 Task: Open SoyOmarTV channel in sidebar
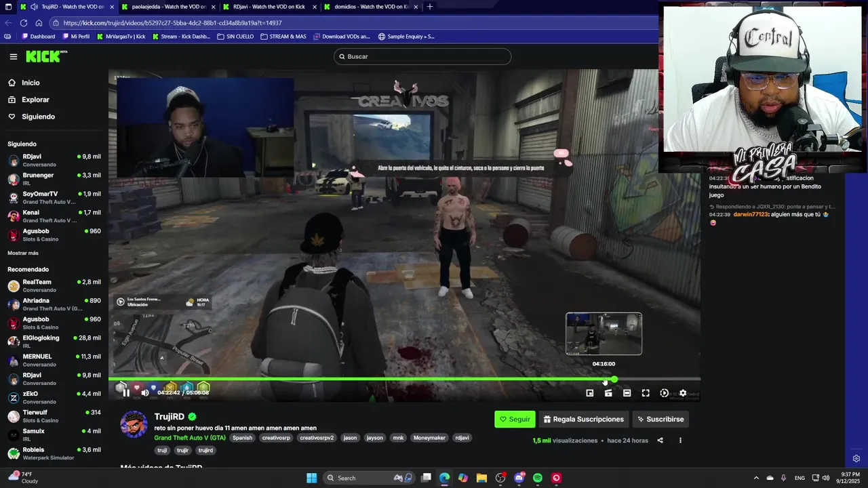click(x=54, y=197)
